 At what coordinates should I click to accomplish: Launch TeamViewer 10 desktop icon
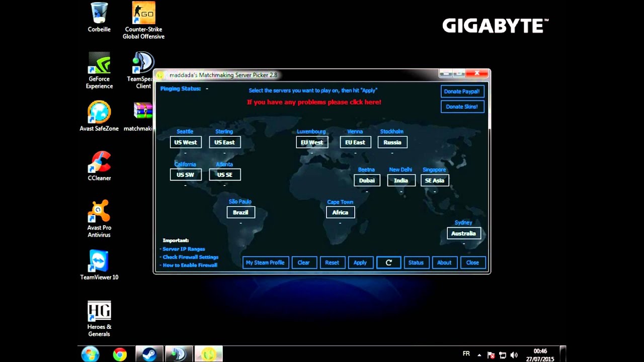[99, 265]
